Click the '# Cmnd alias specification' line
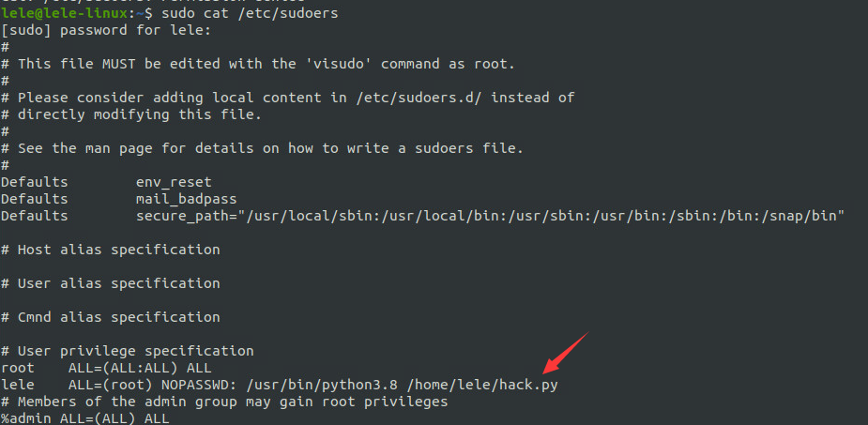 coord(111,317)
